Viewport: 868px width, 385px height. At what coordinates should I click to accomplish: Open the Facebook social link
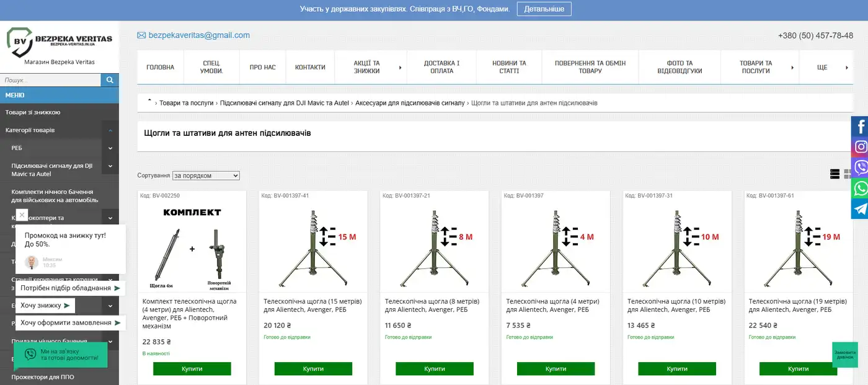point(860,126)
